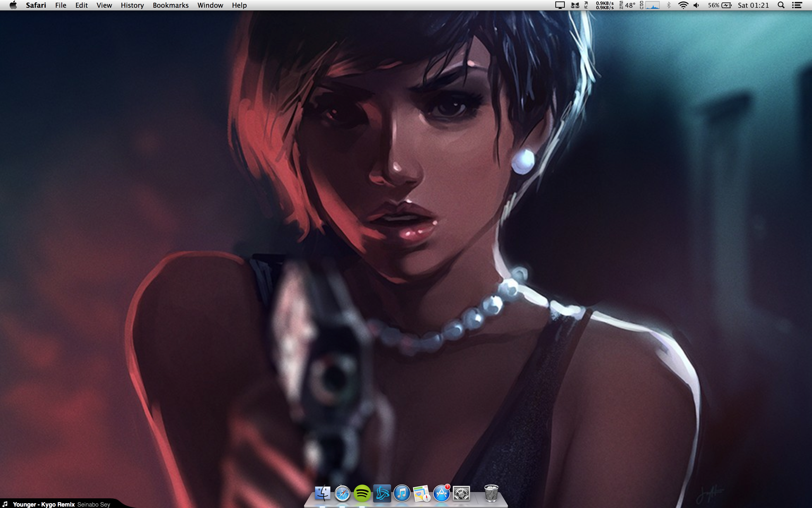Open the Window menu
The image size is (812, 508).
210,5
